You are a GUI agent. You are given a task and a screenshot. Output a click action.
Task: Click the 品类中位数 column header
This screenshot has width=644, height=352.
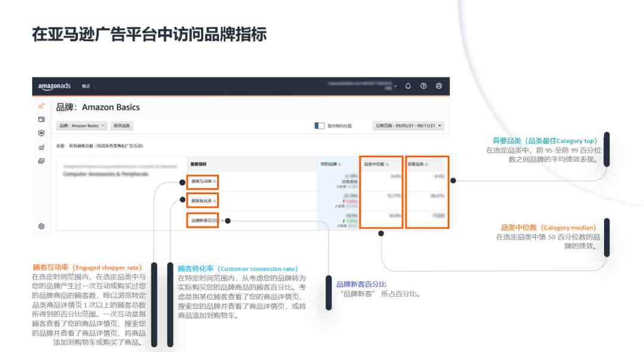pos(374,164)
